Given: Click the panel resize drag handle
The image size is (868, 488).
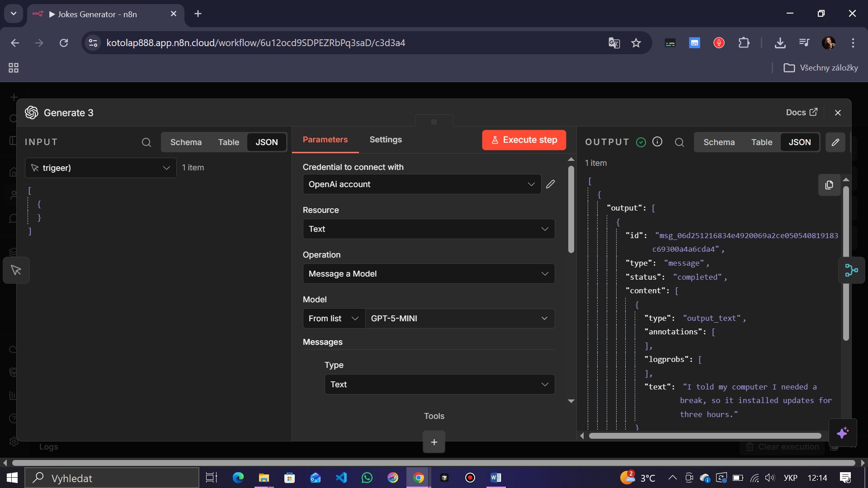Looking at the screenshot, I should click(x=434, y=122).
